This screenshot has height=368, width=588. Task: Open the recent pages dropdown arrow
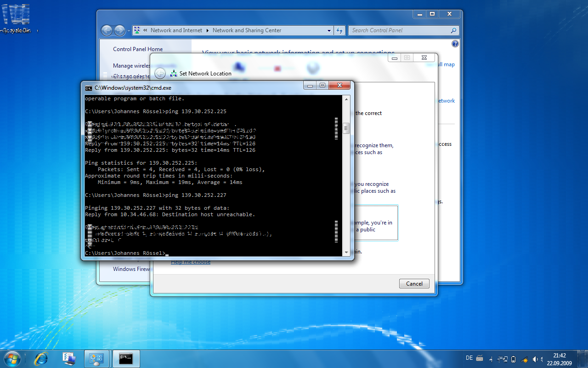click(x=129, y=30)
